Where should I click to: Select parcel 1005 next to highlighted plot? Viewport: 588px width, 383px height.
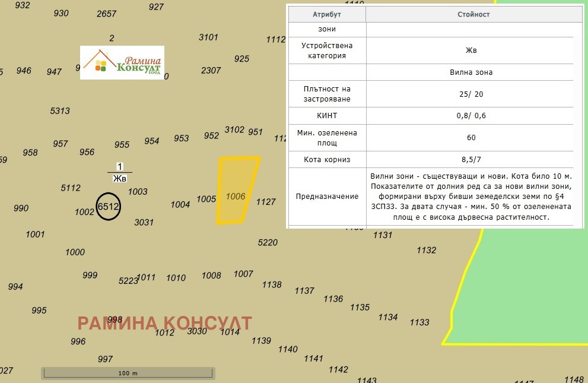point(206,199)
